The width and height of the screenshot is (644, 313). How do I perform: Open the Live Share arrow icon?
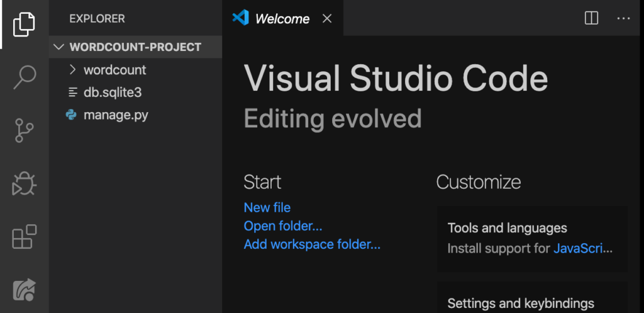[25, 290]
